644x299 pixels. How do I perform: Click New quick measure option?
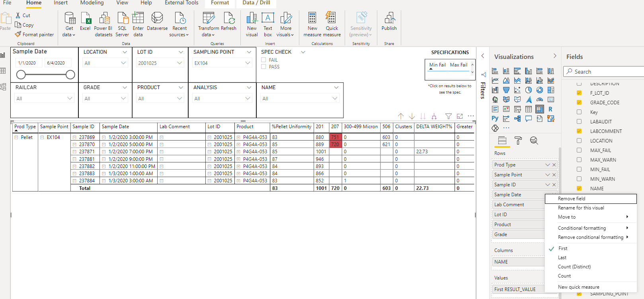point(591,287)
